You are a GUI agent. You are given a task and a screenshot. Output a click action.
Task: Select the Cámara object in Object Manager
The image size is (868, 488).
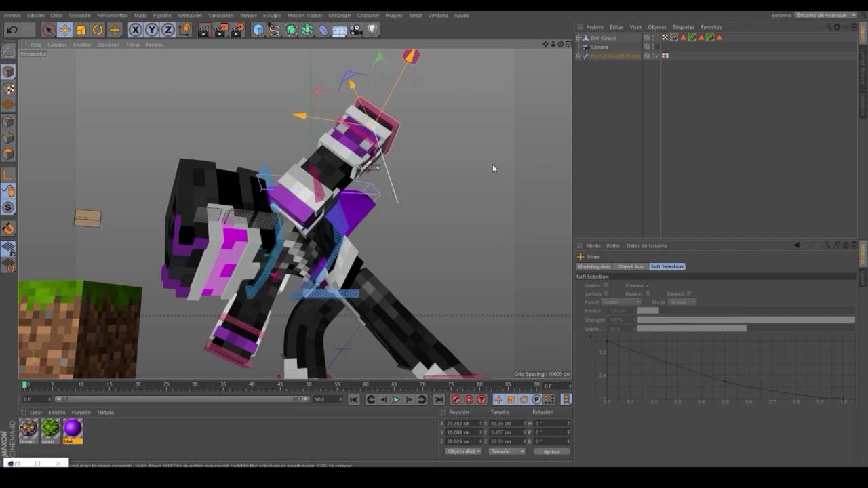click(599, 47)
